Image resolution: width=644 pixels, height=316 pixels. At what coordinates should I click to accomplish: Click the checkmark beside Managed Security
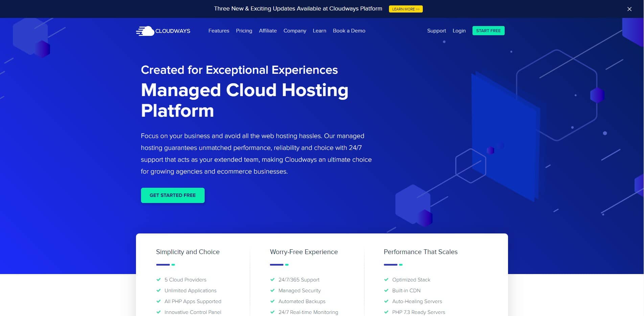[272, 290]
